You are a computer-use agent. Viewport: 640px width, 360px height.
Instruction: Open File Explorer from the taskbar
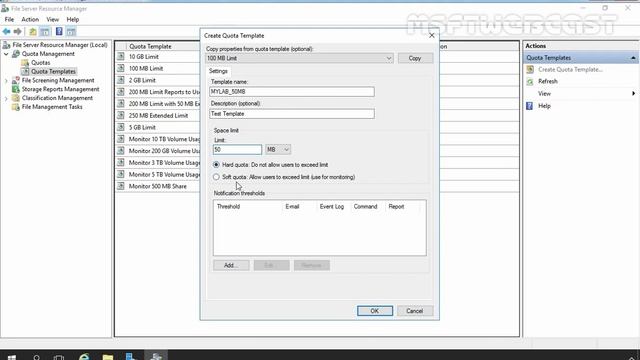(x=108, y=357)
